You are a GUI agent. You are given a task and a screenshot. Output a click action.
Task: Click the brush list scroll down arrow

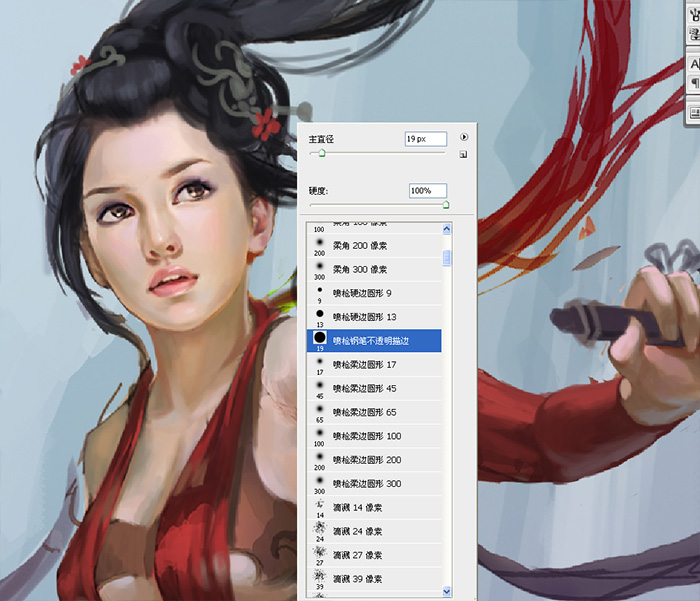coord(447,591)
